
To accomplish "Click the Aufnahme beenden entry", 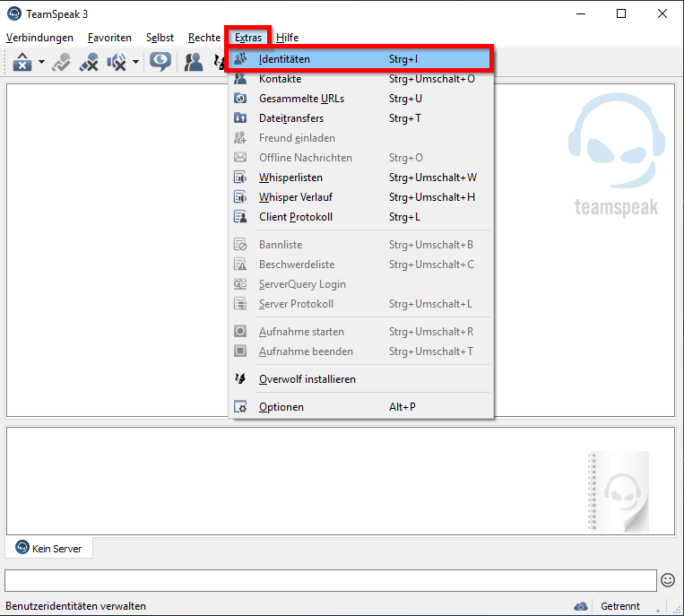I will tap(361, 351).
